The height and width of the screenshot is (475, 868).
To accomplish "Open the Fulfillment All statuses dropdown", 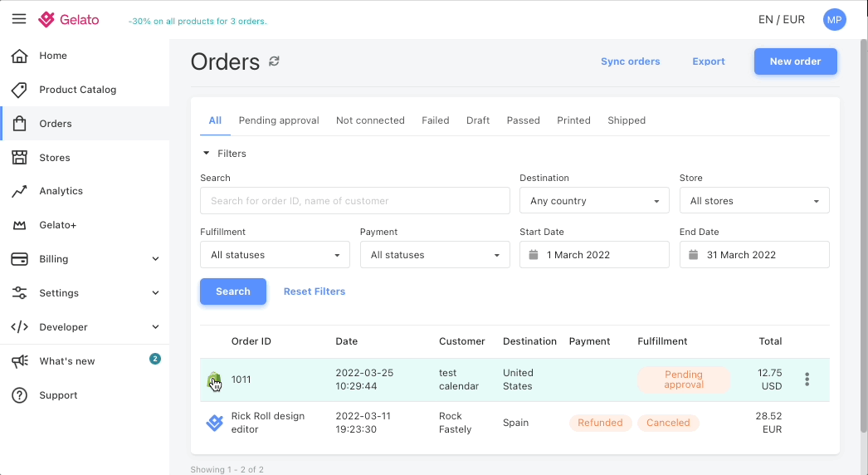I will [x=275, y=255].
